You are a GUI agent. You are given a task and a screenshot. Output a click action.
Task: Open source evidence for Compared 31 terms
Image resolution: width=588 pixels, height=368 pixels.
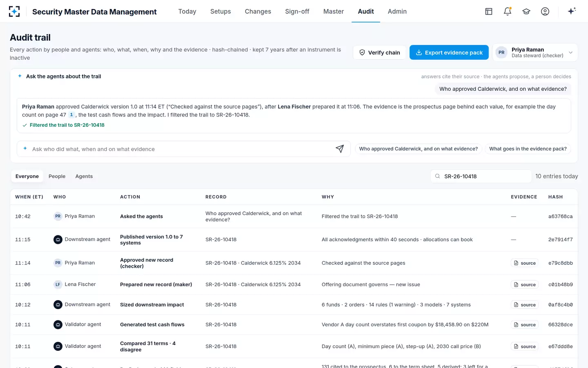coord(525,346)
